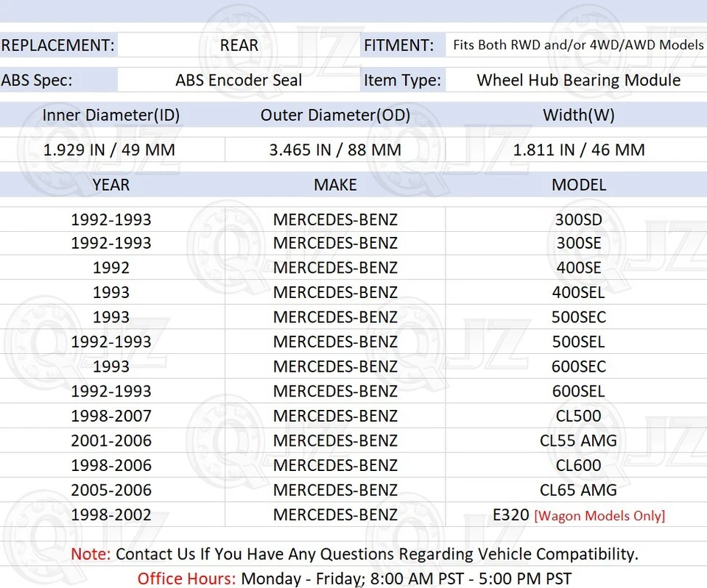
Task: Select the 500SEL model row
Action: (x=579, y=341)
